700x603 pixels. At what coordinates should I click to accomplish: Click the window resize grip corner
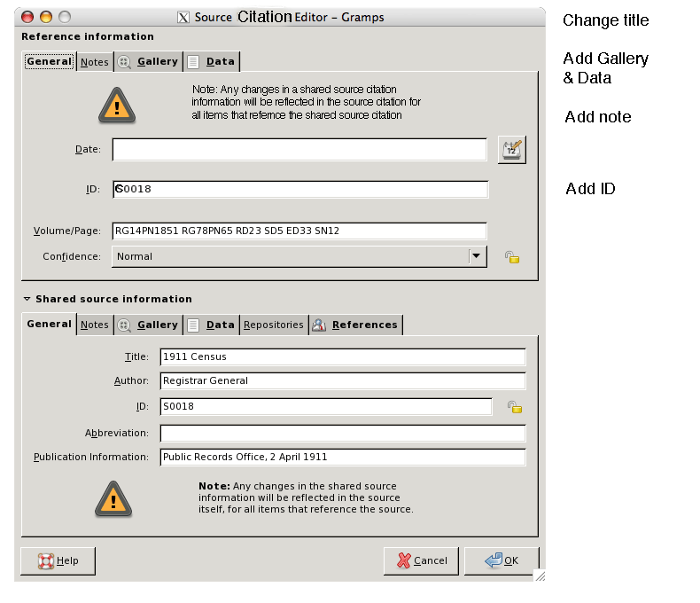pyautogui.click(x=541, y=576)
